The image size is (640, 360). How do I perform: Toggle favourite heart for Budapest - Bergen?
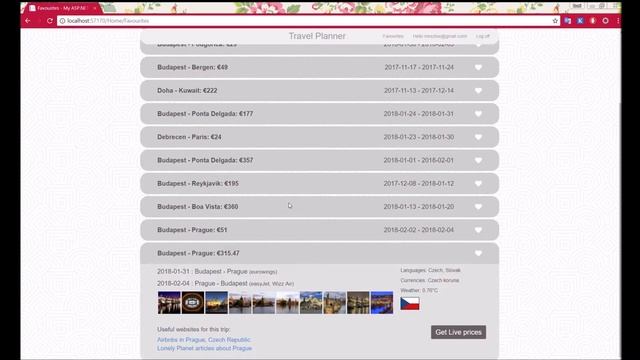coord(478,67)
